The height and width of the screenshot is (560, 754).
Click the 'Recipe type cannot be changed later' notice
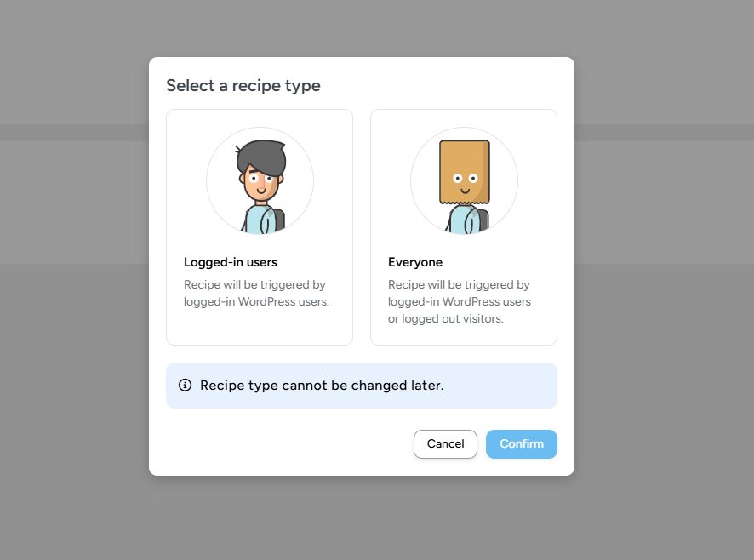coord(322,386)
